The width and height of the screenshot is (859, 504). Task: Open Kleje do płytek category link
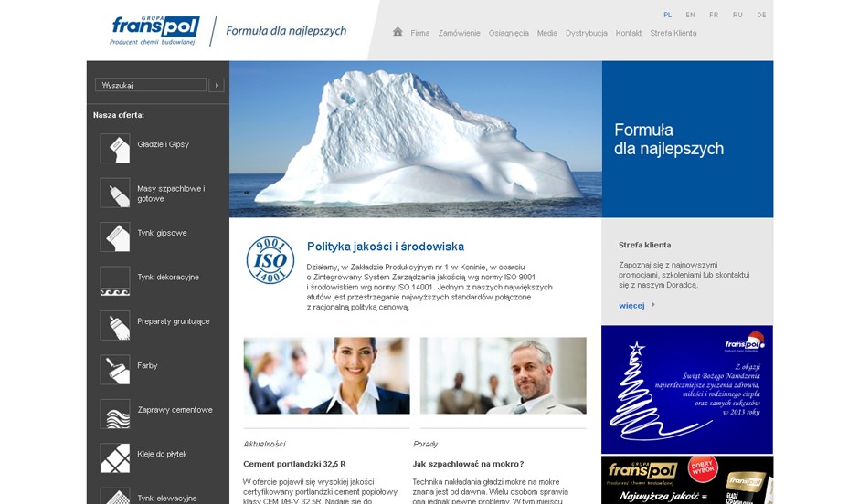point(162,454)
